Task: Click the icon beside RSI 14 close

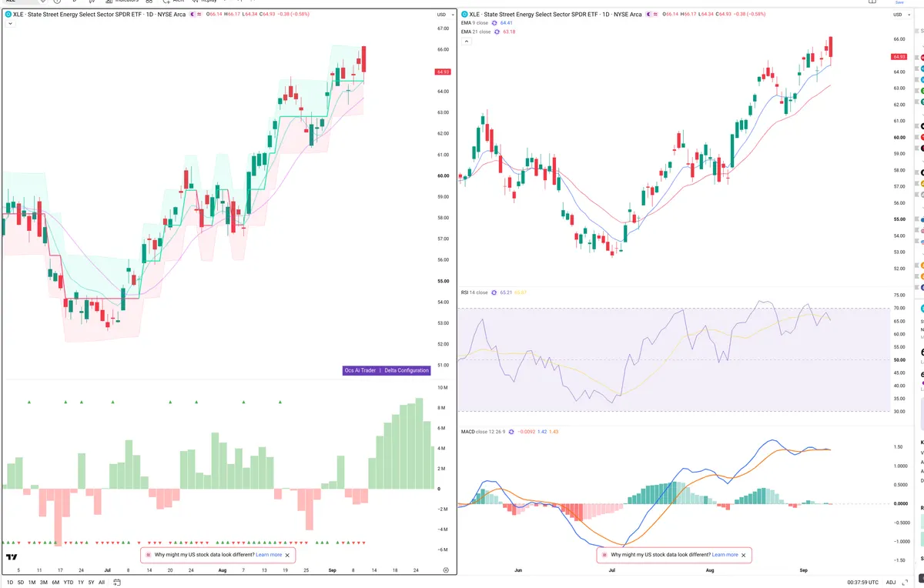Action: (494, 292)
